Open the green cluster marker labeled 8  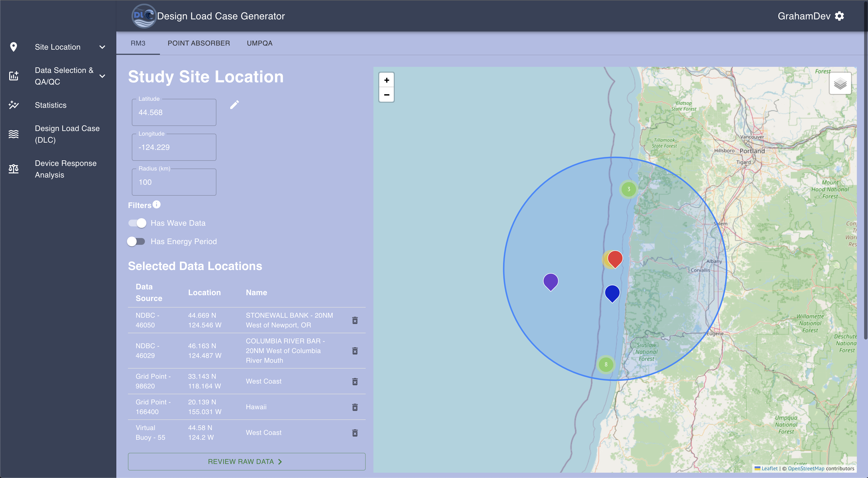[x=606, y=364]
